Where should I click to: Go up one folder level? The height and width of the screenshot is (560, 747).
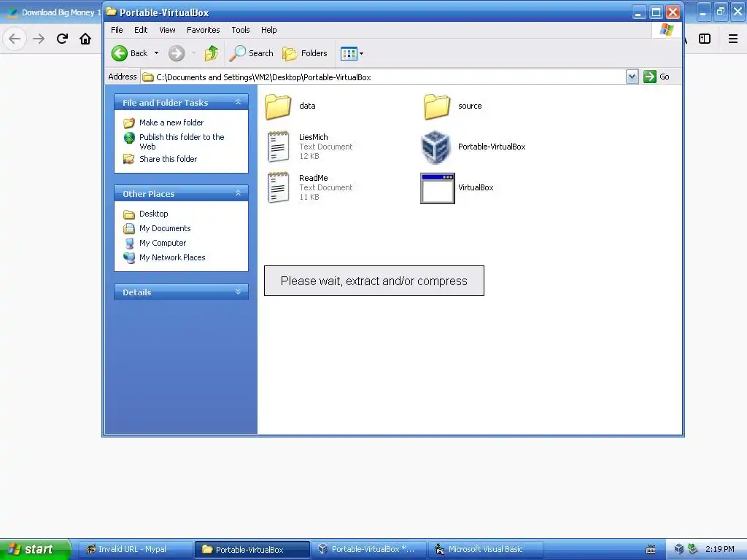[x=212, y=53]
